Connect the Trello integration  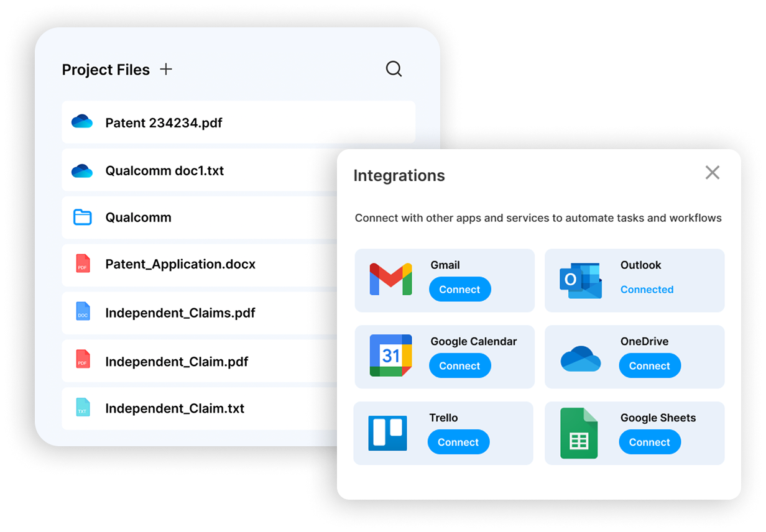(x=459, y=443)
